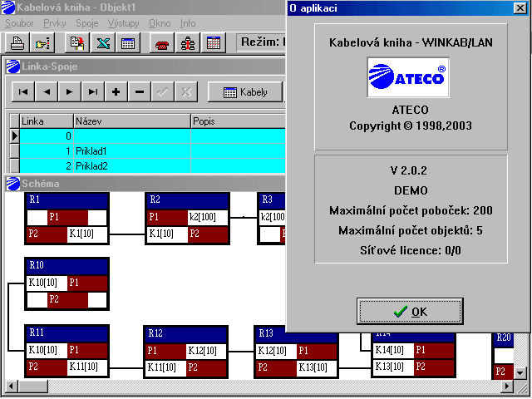
Task: Click k2[100] cell in R2 block
Action: point(207,218)
